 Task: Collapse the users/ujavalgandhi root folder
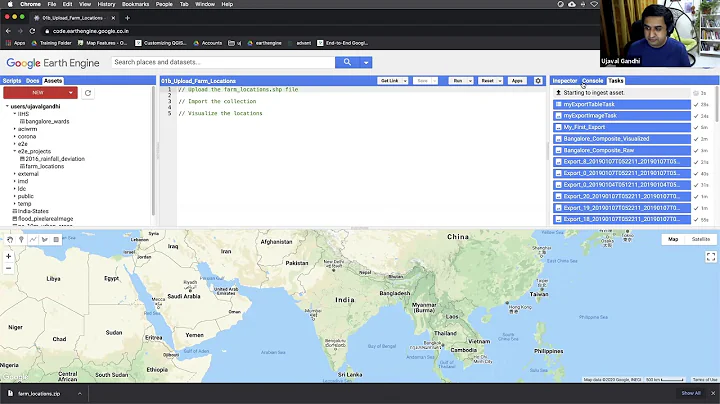click(x=7, y=106)
